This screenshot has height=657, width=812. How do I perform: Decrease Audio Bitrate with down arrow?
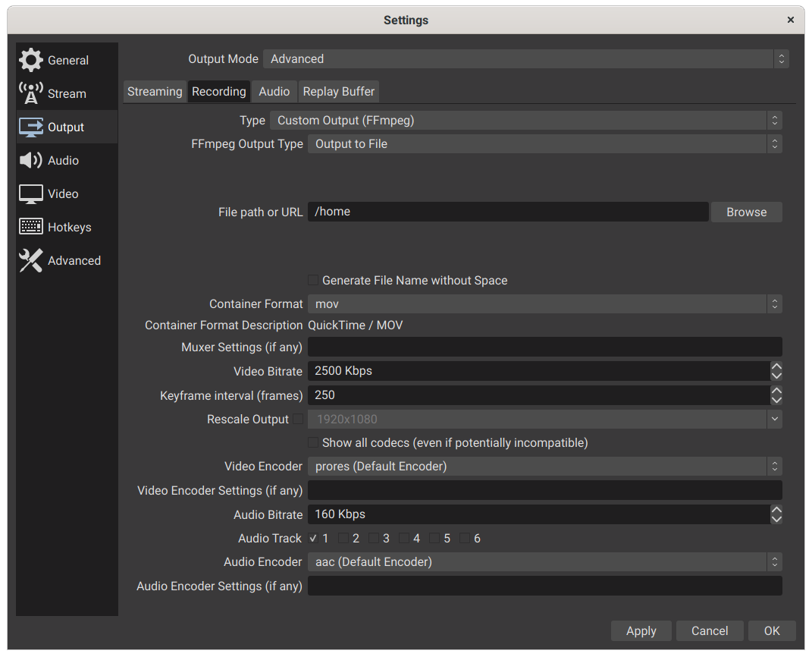776,520
